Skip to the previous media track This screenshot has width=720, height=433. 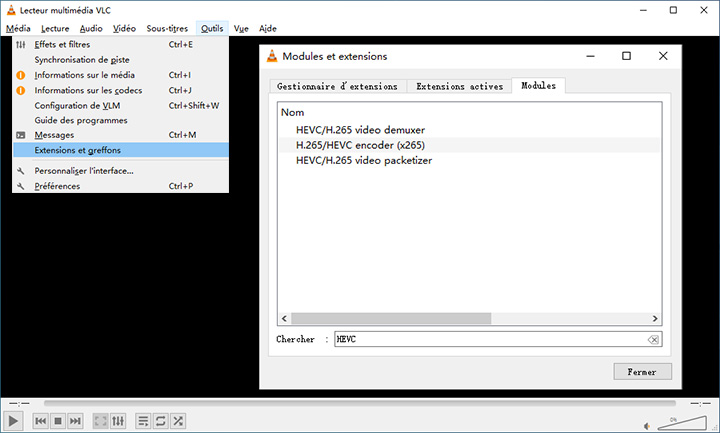(x=40, y=421)
